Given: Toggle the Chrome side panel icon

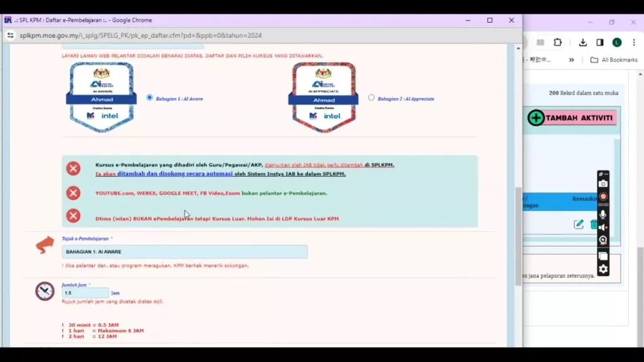Looking at the screenshot, I should pos(599,42).
